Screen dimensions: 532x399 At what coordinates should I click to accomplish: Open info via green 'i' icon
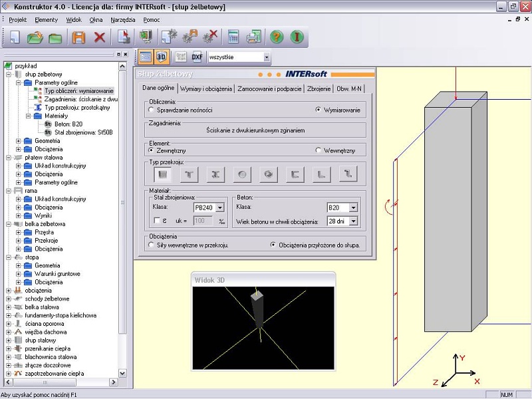297,37
